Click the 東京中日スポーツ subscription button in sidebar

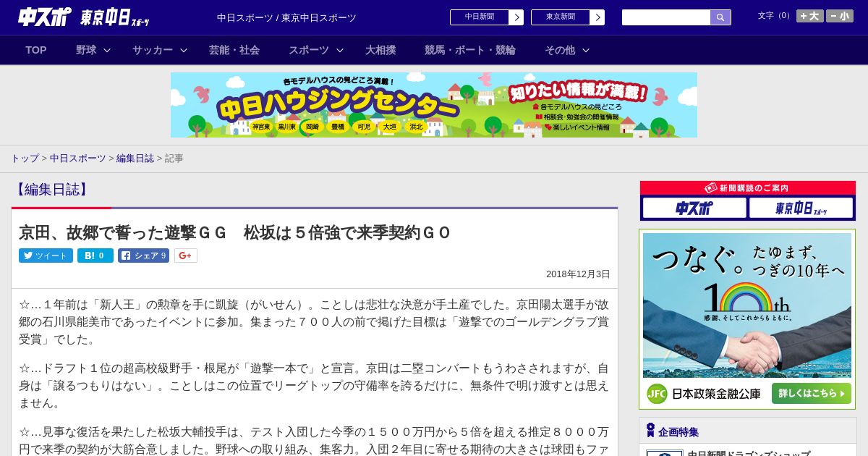tap(801, 208)
